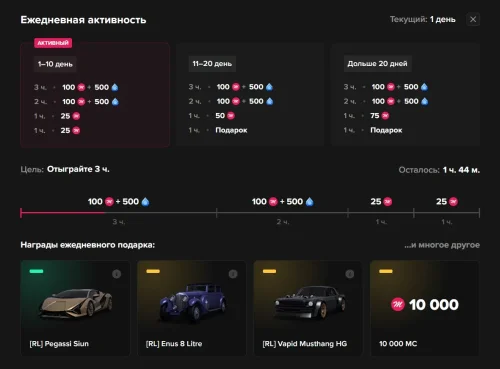The image size is (500, 369).
Task: Click Подарок entry in 11–20 день card
Action: coord(231,130)
